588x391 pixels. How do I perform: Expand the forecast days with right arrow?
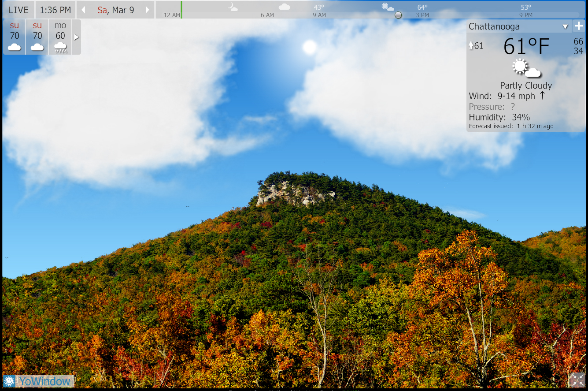pos(76,37)
